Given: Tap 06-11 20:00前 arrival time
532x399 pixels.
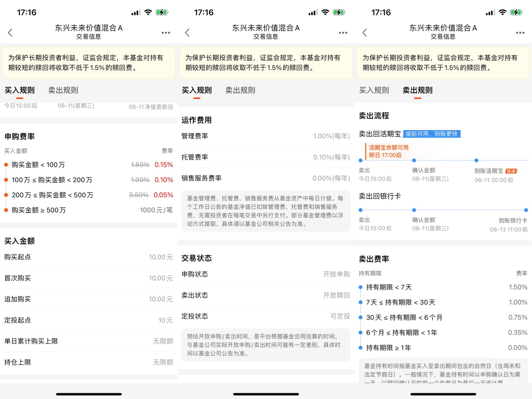Looking at the screenshot, I should pos(494,180).
